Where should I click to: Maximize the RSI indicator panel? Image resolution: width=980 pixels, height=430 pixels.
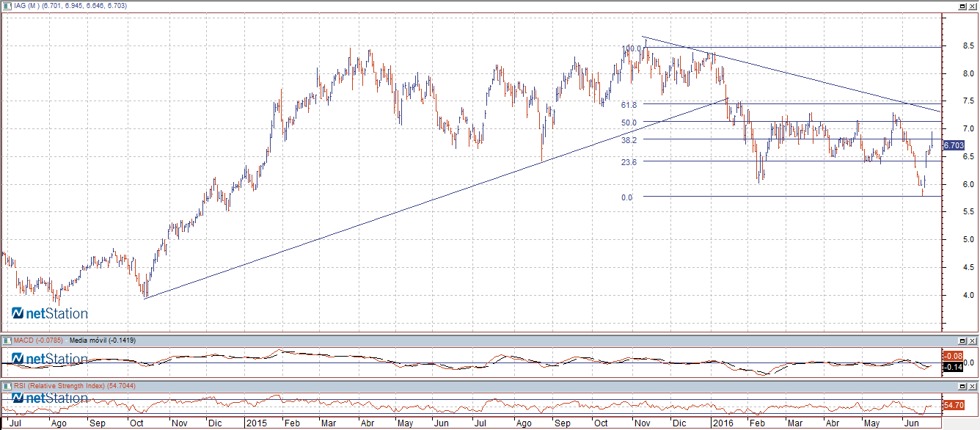click(962, 386)
